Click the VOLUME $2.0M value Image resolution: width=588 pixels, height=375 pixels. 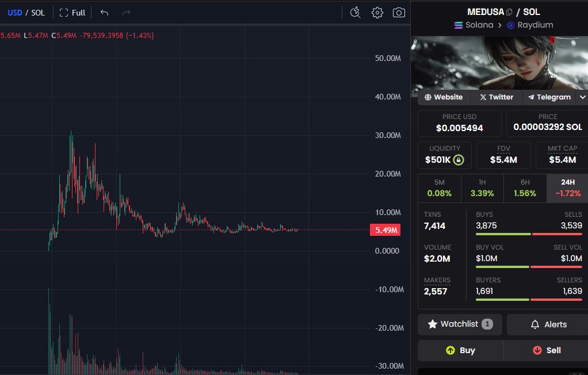tap(437, 259)
